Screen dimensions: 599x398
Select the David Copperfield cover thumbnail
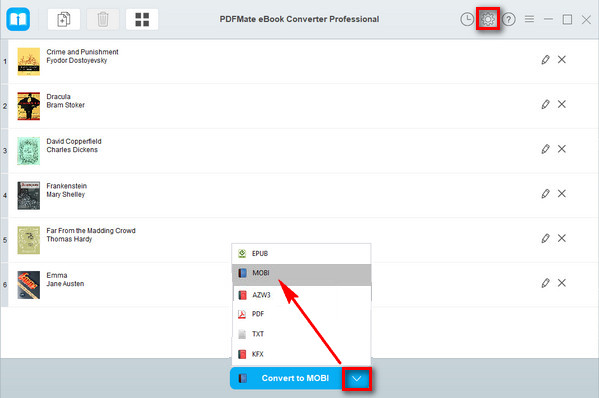(29, 151)
